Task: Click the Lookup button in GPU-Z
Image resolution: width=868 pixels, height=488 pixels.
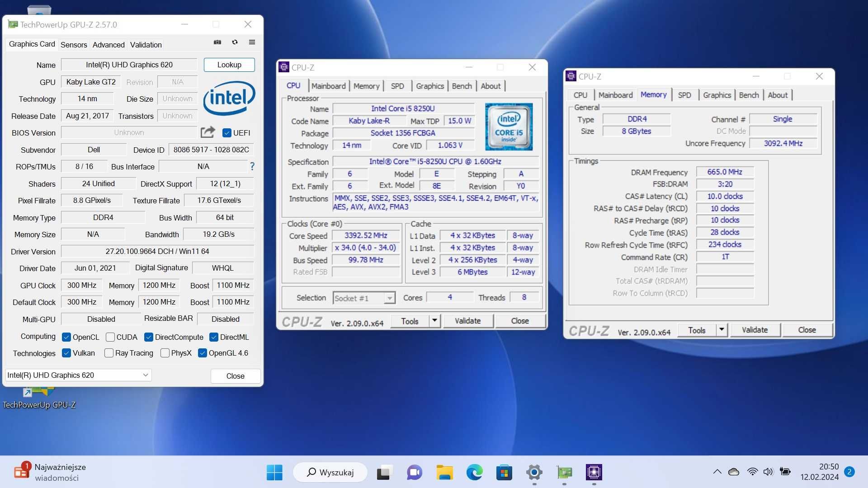Action: [x=229, y=65]
